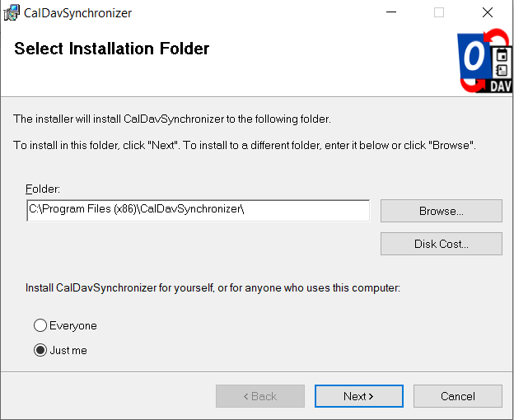This screenshot has height=420, width=514.
Task: Close the installer with the X icon
Action: click(x=488, y=12)
